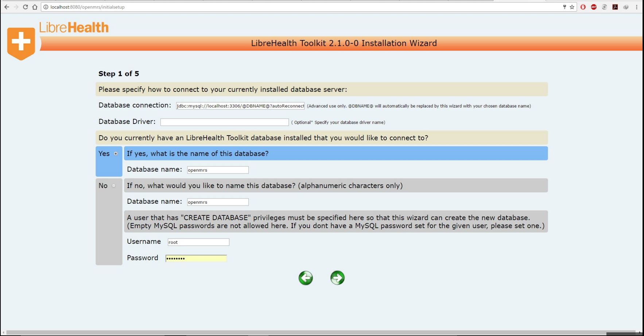The width and height of the screenshot is (644, 336).
Task: Click the browser forward arrow
Action: tap(16, 7)
